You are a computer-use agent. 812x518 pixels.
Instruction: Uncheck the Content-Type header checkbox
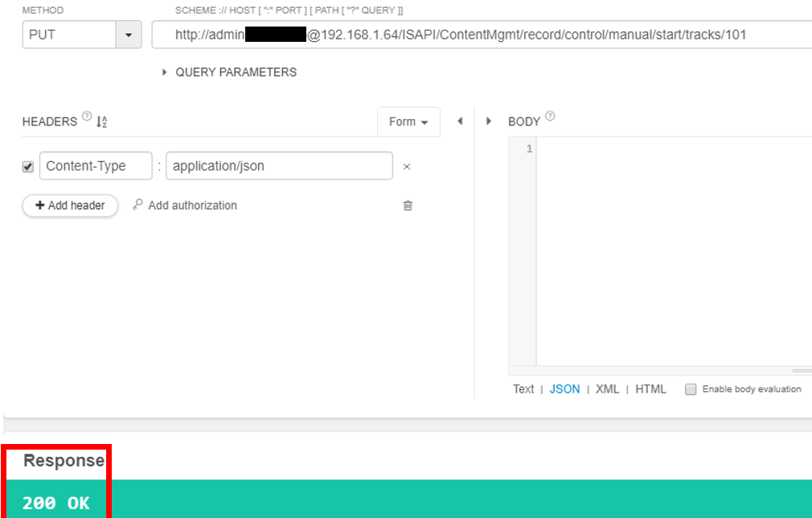28,166
